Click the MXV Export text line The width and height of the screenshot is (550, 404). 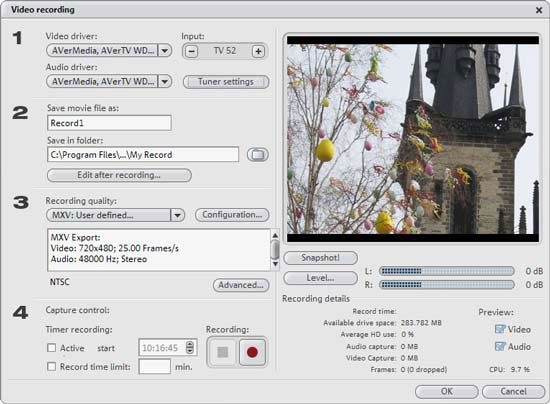click(75, 237)
